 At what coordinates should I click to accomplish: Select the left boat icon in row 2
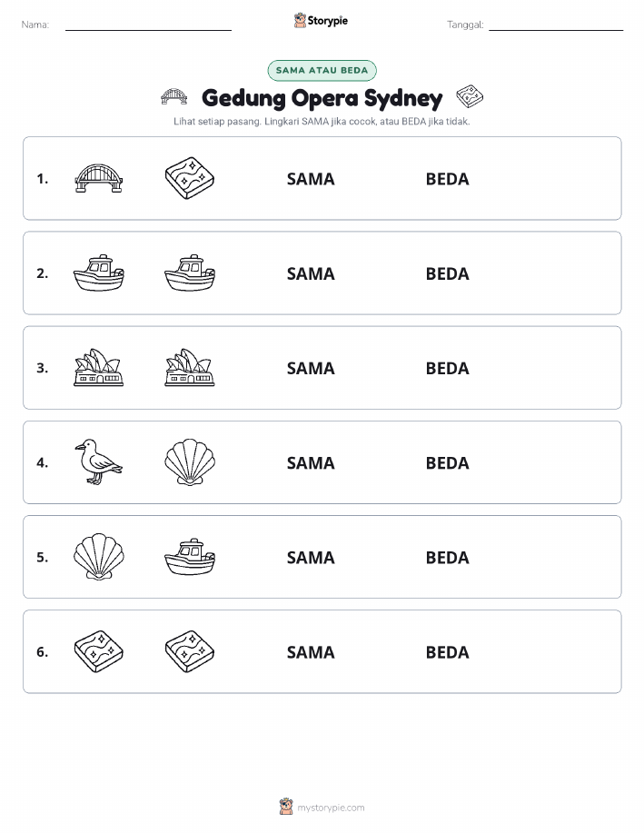pyautogui.click(x=98, y=273)
